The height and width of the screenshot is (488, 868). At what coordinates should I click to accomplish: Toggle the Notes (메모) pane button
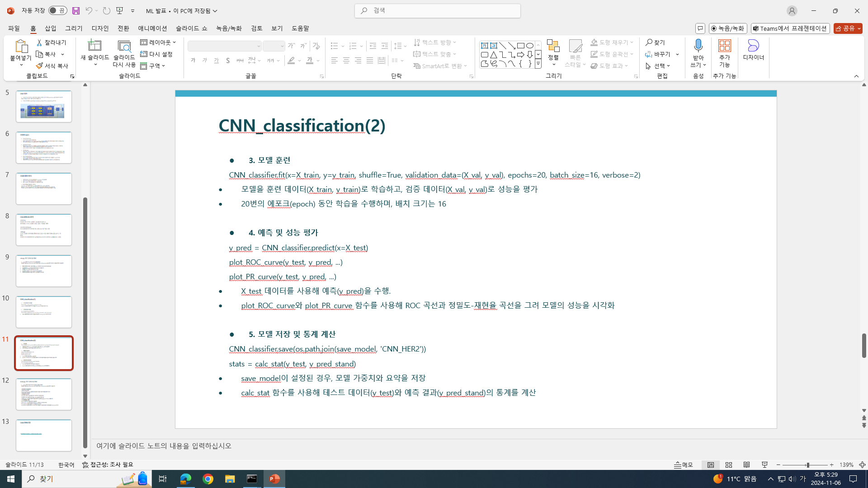click(684, 465)
